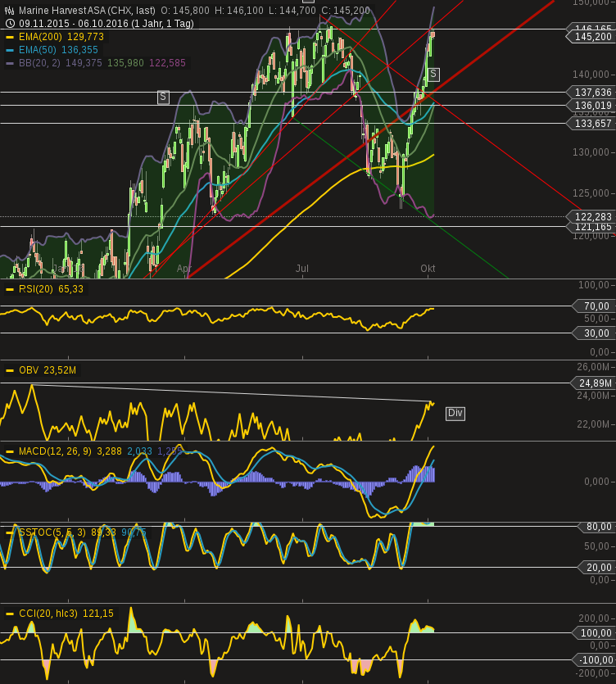Image resolution: width=616 pixels, height=684 pixels.
Task: Click the Div annotation in the OBV panel
Action: coord(455,413)
